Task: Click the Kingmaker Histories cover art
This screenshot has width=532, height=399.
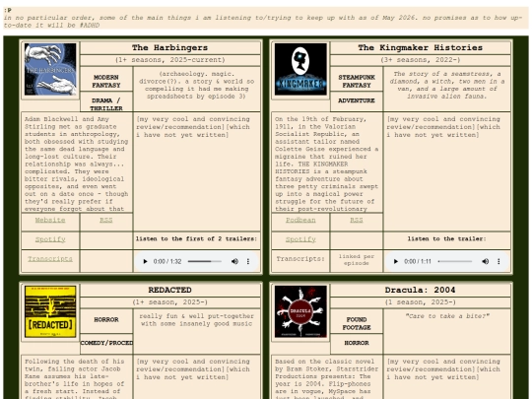Action: [300, 69]
